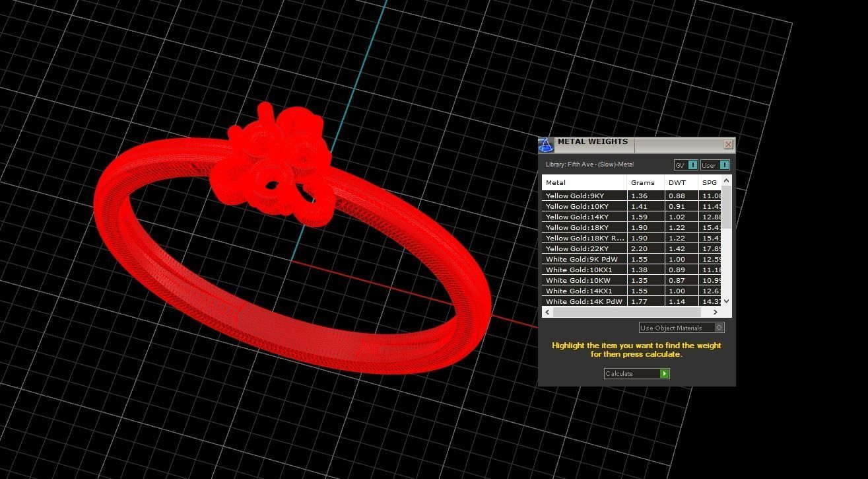Click the Library: Fifth Ave label

589,165
